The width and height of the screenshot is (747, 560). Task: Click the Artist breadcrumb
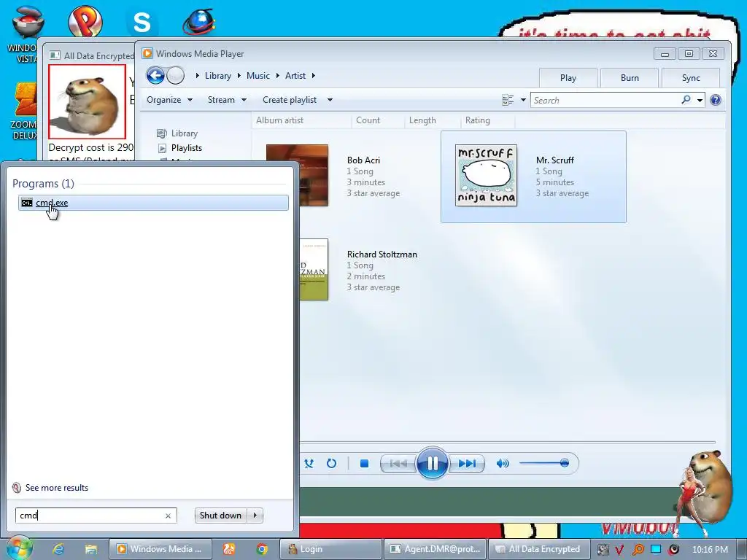295,76
